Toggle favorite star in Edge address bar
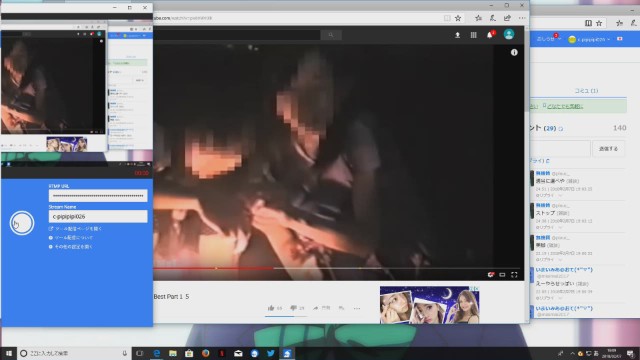 [x=458, y=18]
